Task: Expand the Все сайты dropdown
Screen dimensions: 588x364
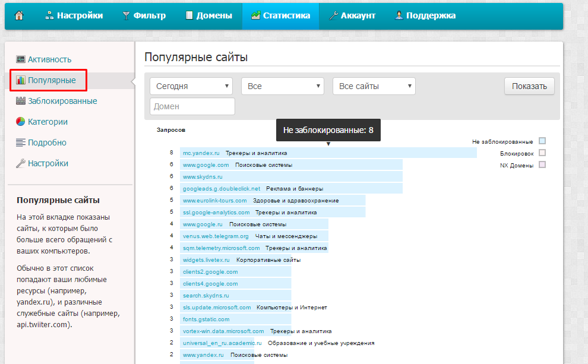Action: click(x=374, y=86)
